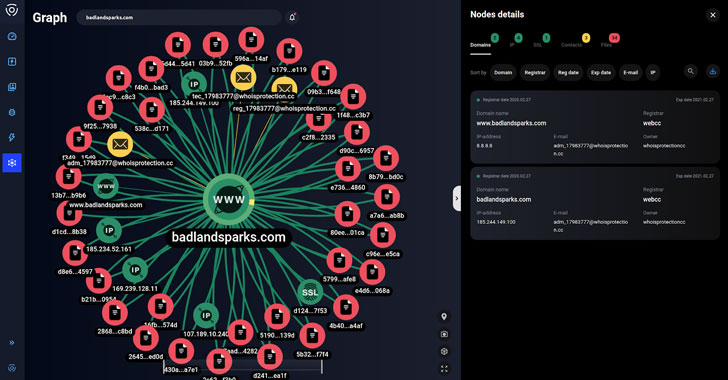The height and width of the screenshot is (380, 728).
Task: Click the 3D cube layout icon
Action: click(444, 352)
